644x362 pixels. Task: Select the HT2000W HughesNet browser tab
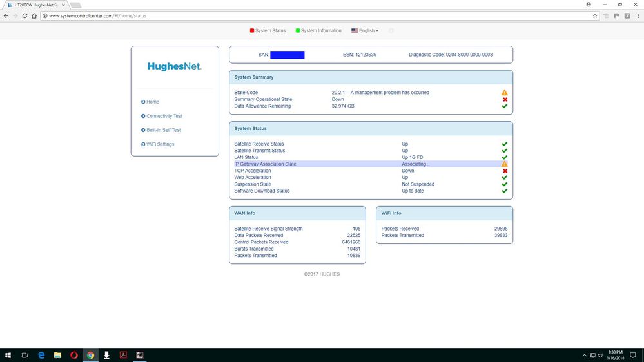[35, 5]
